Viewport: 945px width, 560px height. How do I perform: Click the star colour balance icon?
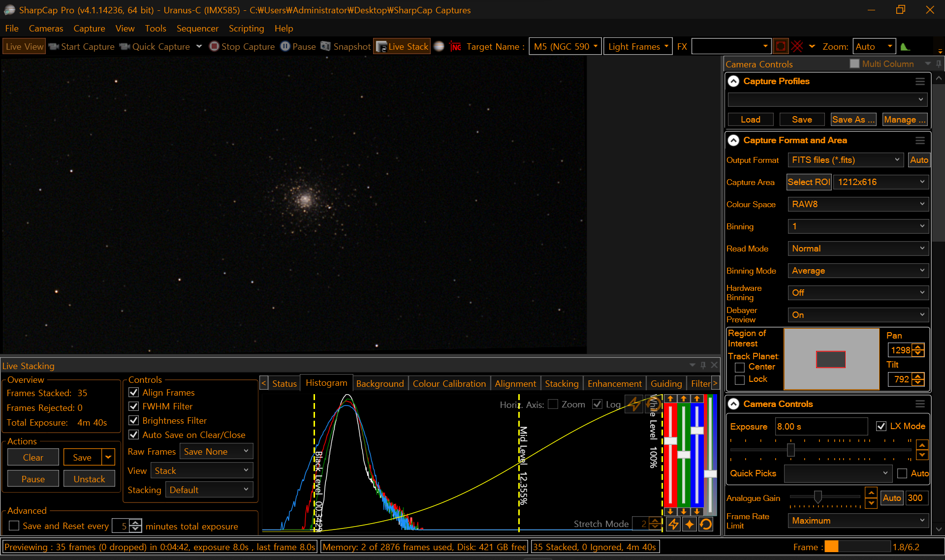tap(690, 524)
